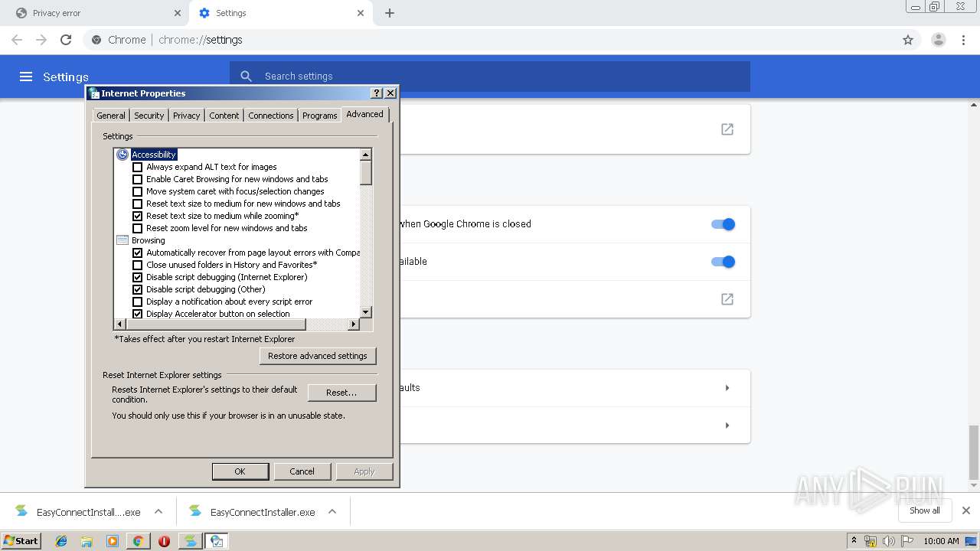Click the settings list scroll left arrow

pyautogui.click(x=120, y=324)
